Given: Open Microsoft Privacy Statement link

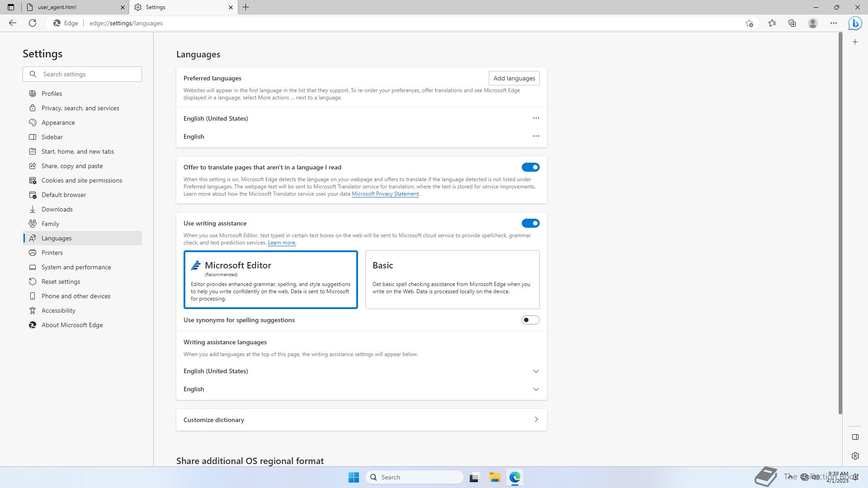Looking at the screenshot, I should [385, 194].
